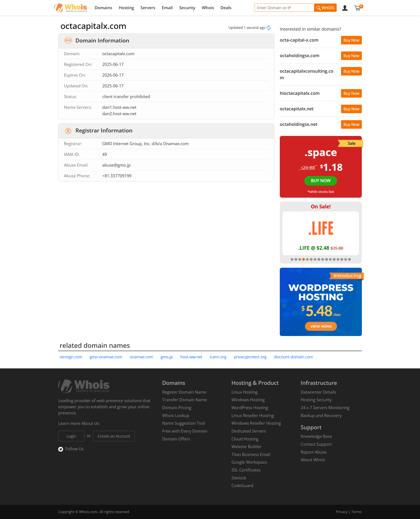Buy Now for octaholdingsx.net
Image resolution: width=420 pixels, height=519 pixels.
[x=351, y=124]
